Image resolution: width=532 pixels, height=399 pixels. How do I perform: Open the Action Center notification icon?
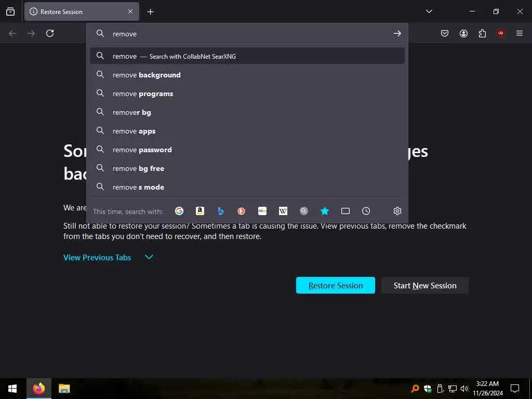coord(515,389)
